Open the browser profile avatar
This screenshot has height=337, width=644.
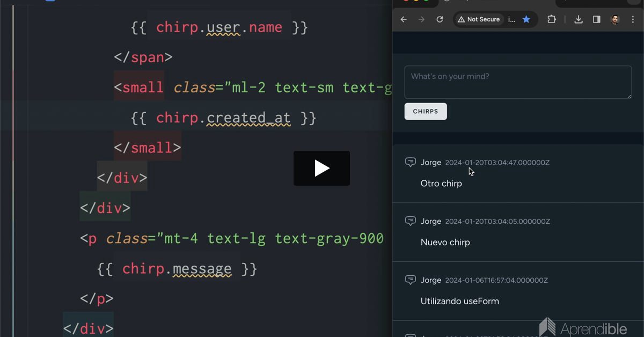coord(615,19)
